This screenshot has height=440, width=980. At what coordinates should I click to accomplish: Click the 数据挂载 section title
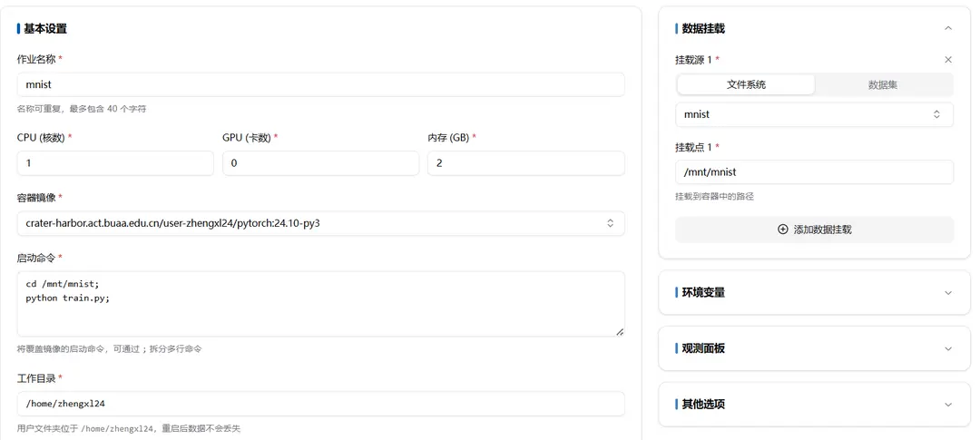[x=703, y=28]
